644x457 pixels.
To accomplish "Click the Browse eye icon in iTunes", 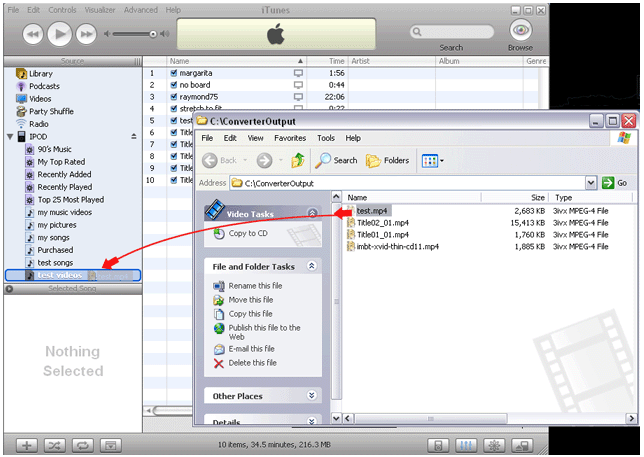I will (520, 30).
